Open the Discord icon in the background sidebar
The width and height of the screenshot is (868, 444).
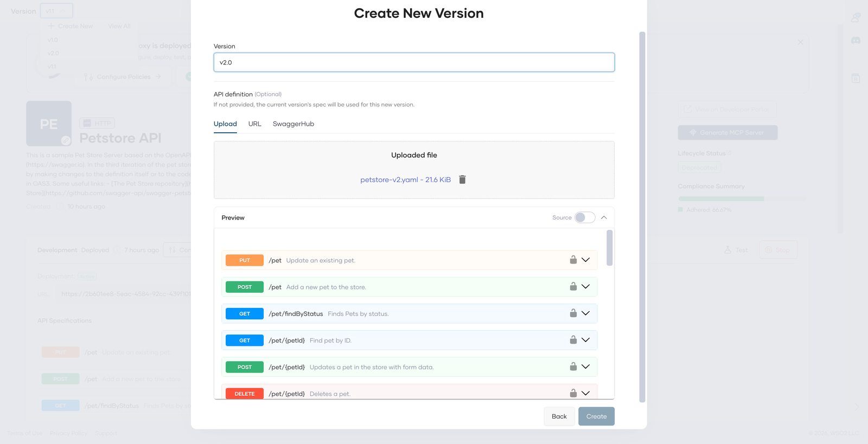tap(856, 41)
